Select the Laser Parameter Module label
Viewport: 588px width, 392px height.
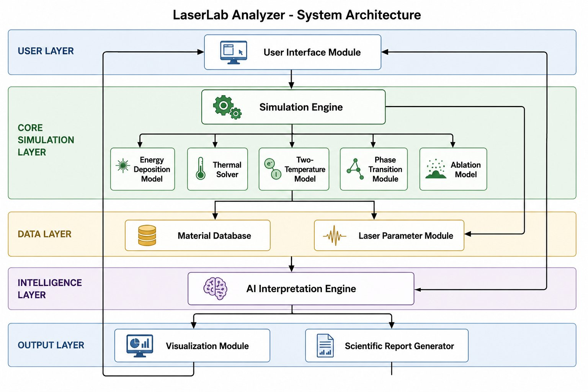point(406,236)
